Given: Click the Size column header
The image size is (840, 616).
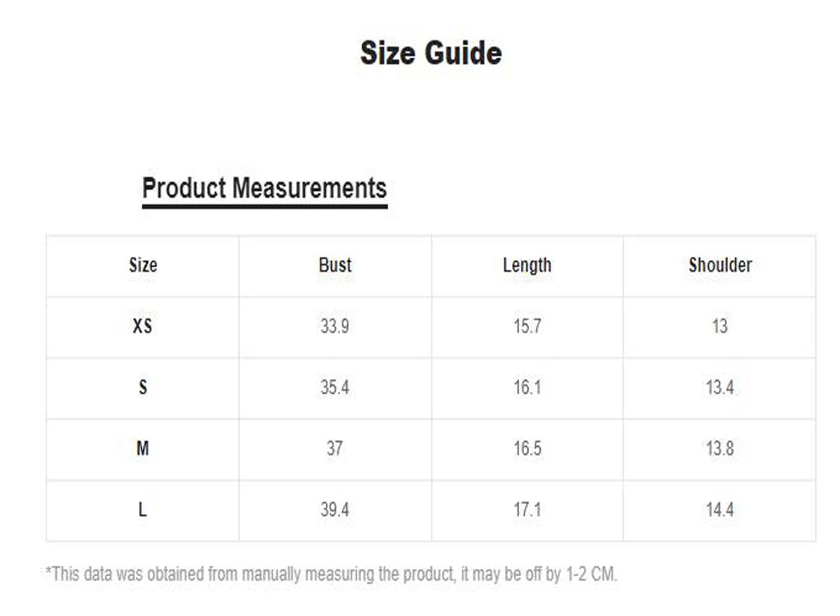Looking at the screenshot, I should coord(143,265).
